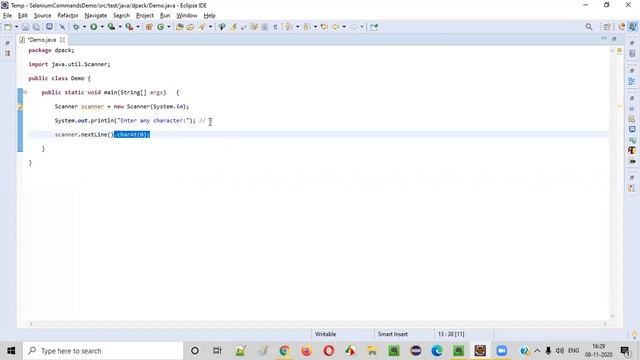
Task: Click the Last Edit Location icon
Action: coord(324,27)
